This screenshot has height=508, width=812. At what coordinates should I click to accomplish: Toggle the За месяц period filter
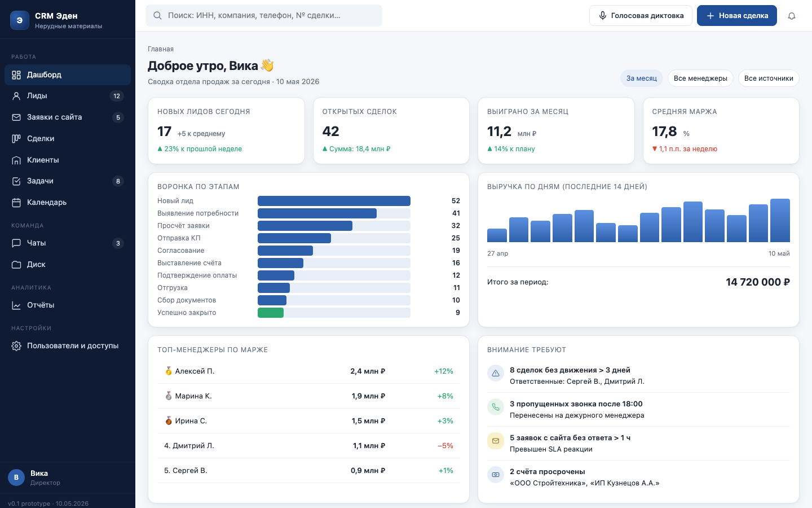click(642, 78)
